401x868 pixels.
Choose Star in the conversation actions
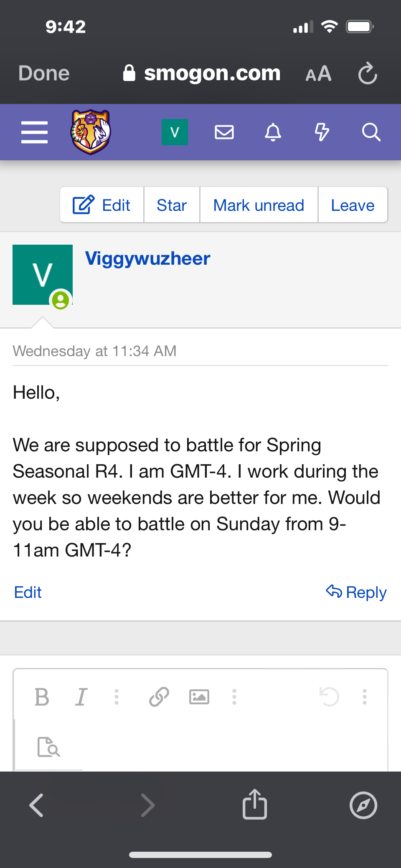(x=172, y=205)
